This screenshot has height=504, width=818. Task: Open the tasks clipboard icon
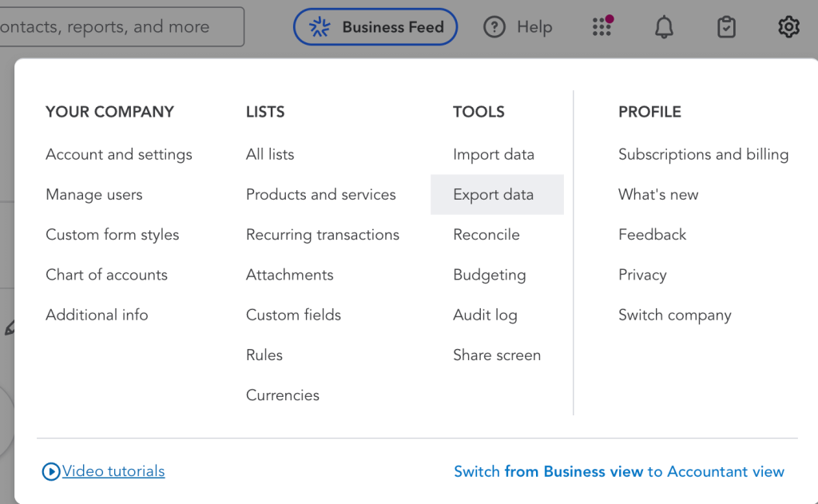point(726,27)
